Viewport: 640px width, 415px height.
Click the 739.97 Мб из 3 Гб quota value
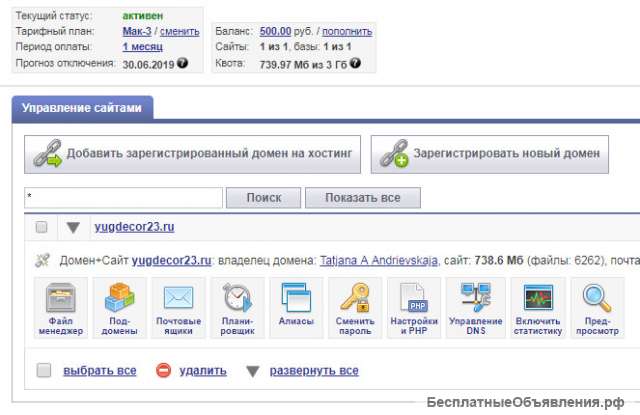[303, 64]
